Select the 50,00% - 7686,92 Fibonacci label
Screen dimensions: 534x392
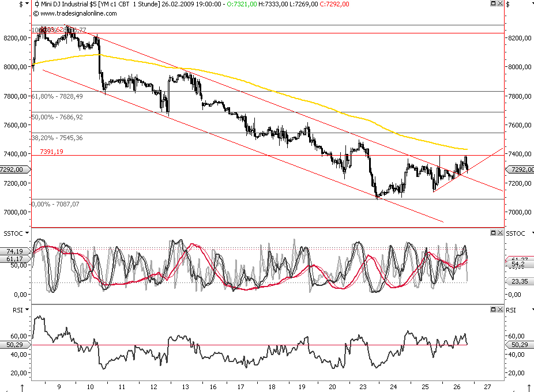tap(57, 117)
